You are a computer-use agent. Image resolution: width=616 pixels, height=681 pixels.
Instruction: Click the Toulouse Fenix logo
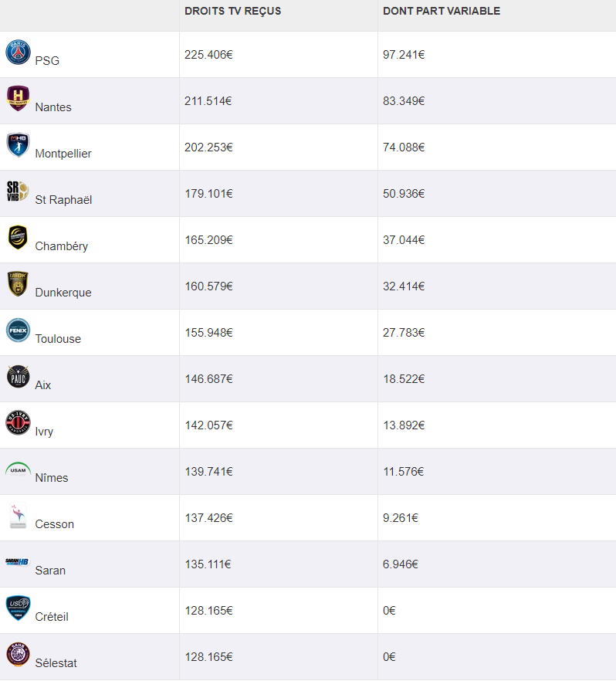click(18, 330)
